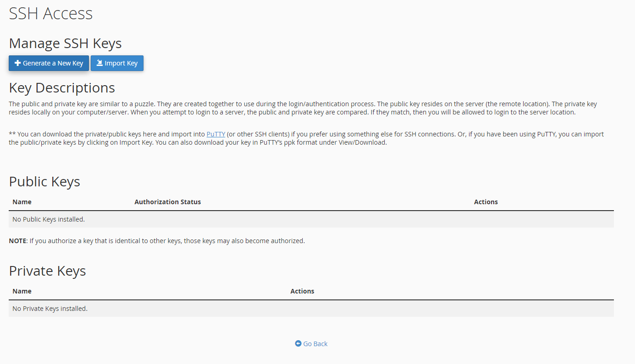This screenshot has height=364, width=635.
Task: Click the Import Key button
Action: pyautogui.click(x=117, y=63)
